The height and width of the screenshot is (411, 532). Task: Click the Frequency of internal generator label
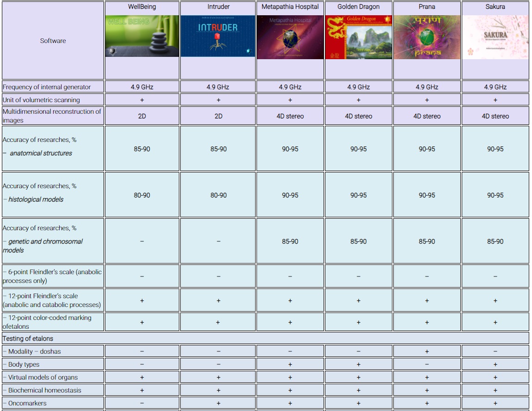point(47,87)
